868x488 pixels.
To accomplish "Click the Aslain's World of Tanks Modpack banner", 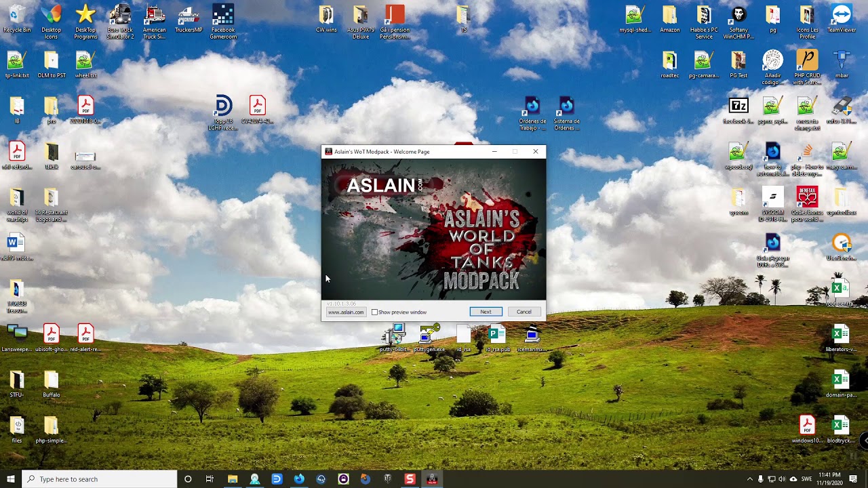I will 433,228.
